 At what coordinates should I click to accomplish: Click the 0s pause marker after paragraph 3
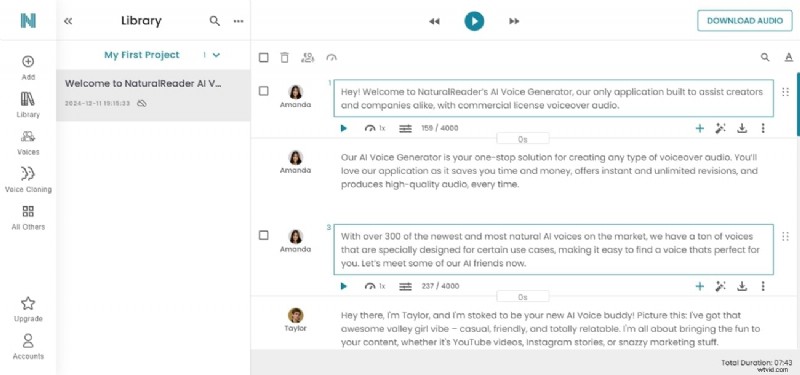tap(522, 297)
